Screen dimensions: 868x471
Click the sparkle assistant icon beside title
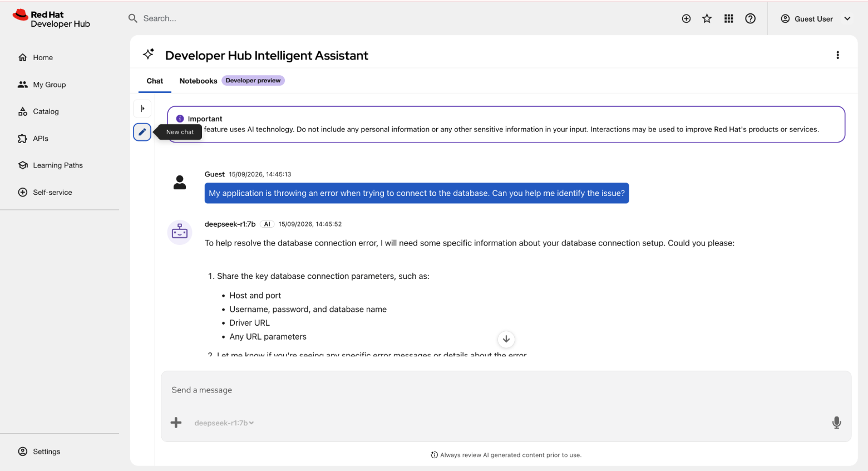[149, 54]
